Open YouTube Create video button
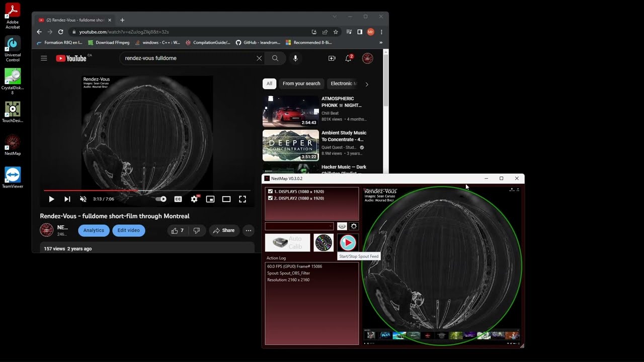This screenshot has height=362, width=644. point(332,58)
